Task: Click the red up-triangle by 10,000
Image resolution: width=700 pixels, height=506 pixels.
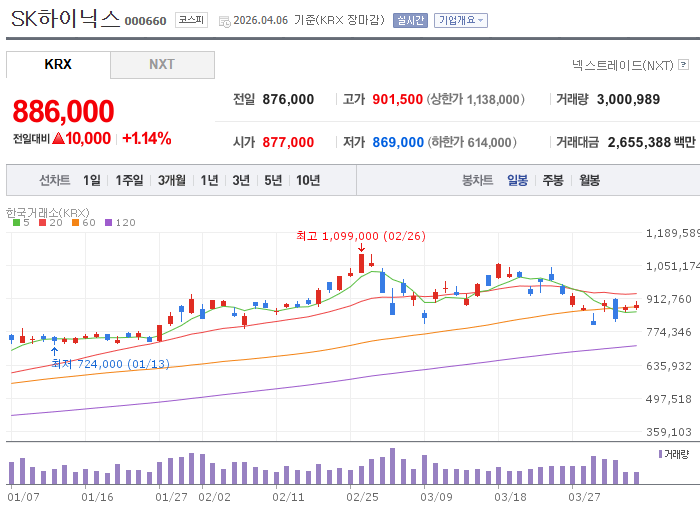Action: (x=58, y=138)
